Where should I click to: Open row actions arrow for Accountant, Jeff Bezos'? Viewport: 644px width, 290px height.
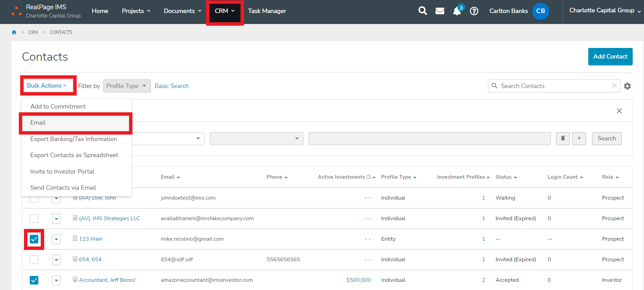point(56,280)
